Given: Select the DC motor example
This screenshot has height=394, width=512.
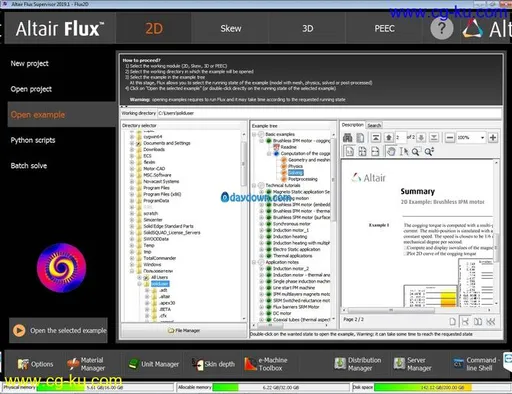Looking at the screenshot, I should (282, 313).
